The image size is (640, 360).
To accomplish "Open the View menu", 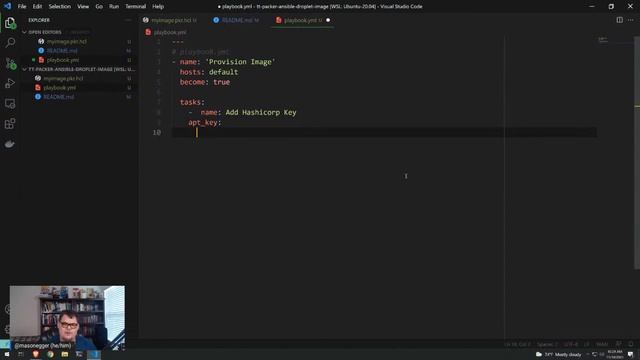I will click(83, 7).
